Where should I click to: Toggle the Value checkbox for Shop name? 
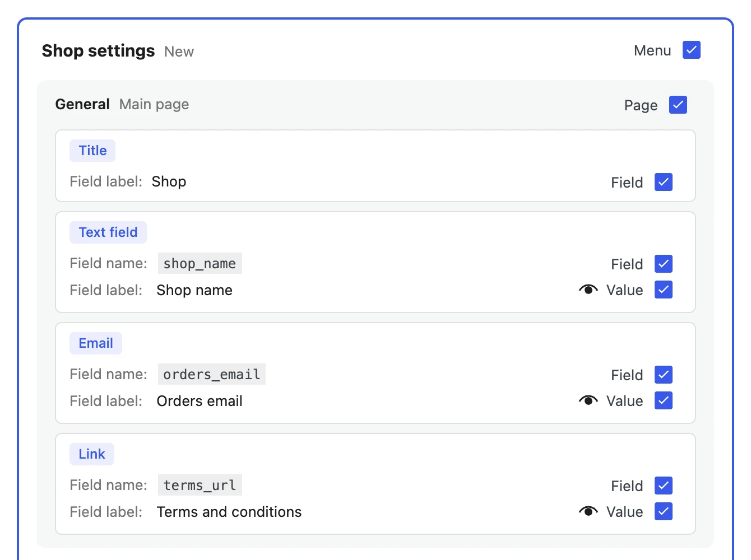tap(663, 290)
